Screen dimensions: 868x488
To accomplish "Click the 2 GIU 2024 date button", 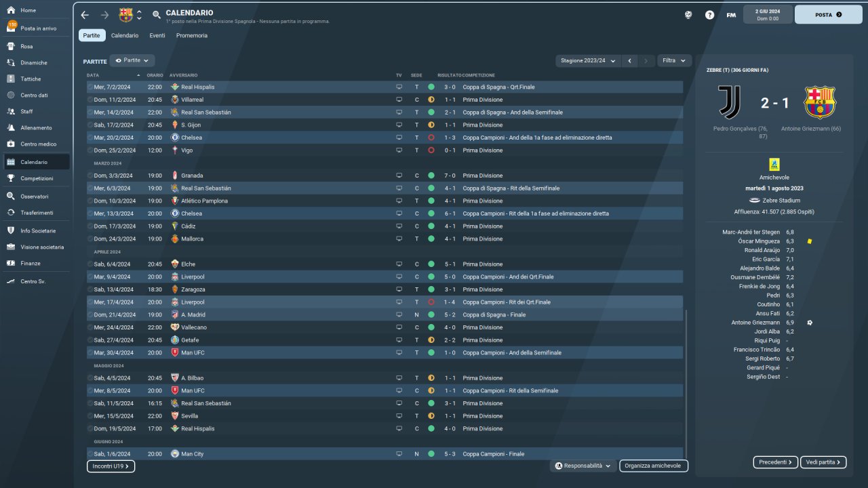I will click(768, 14).
